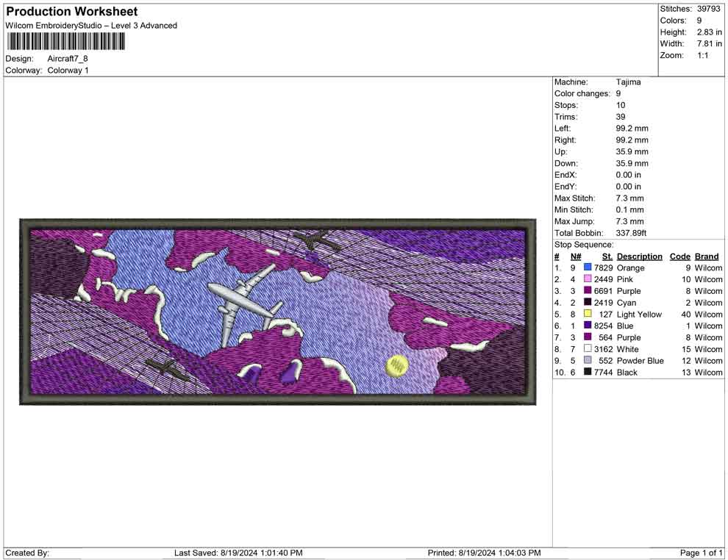Click the Trims value 39
The height and width of the screenshot is (560, 728).
pyautogui.click(x=621, y=117)
